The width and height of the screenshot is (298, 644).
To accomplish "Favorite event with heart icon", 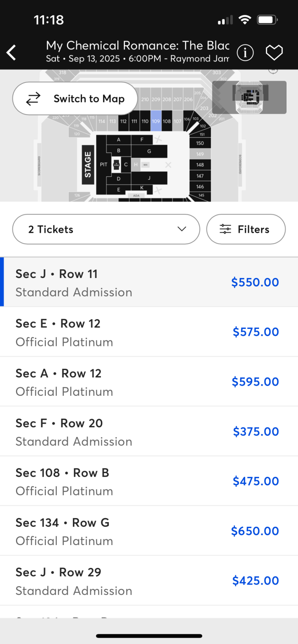I will pos(274,53).
